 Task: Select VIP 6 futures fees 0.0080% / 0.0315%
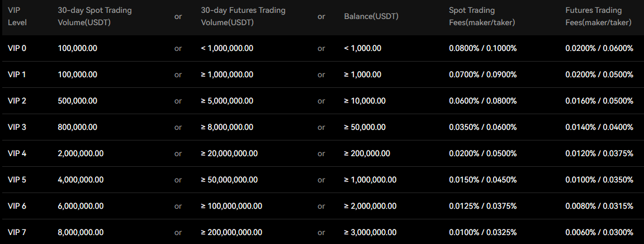(x=599, y=206)
